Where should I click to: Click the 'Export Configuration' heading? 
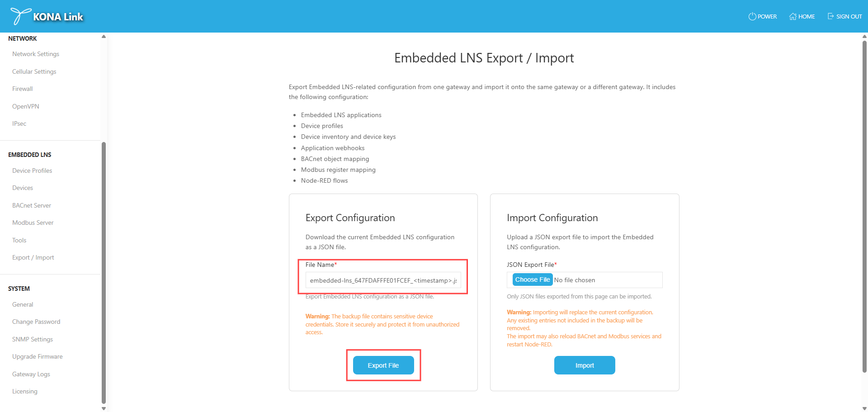pos(350,218)
